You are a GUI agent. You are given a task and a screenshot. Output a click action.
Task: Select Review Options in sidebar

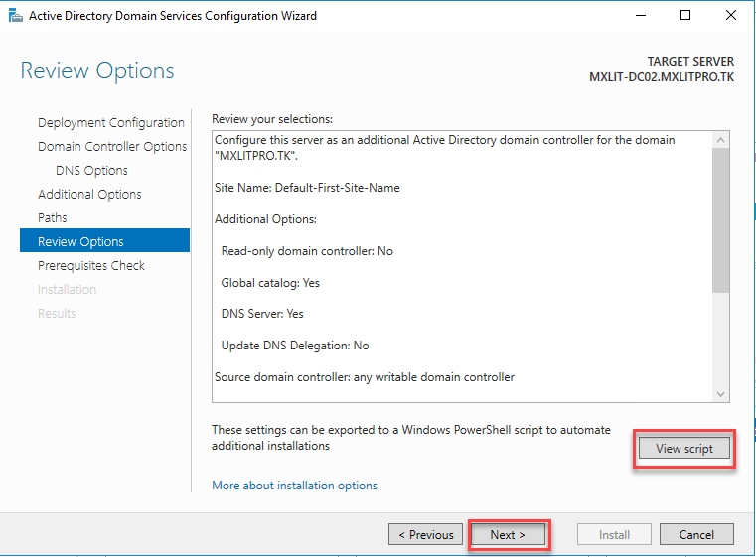point(80,242)
